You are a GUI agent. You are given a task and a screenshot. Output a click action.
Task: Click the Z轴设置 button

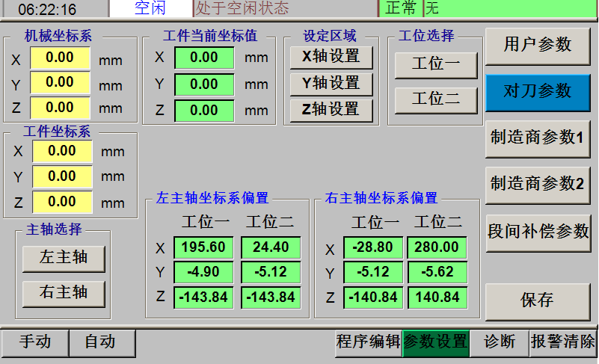tap(331, 109)
